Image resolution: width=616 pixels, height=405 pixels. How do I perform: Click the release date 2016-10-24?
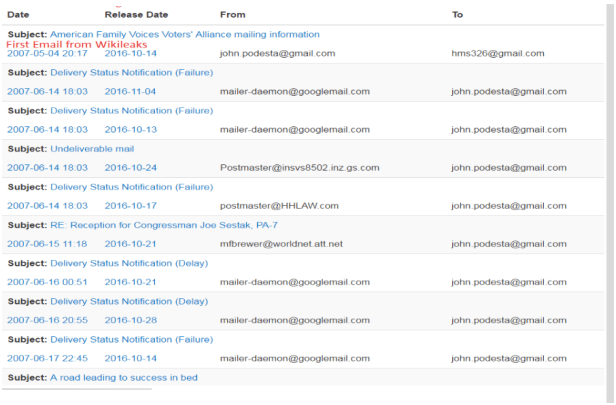pyautogui.click(x=131, y=167)
